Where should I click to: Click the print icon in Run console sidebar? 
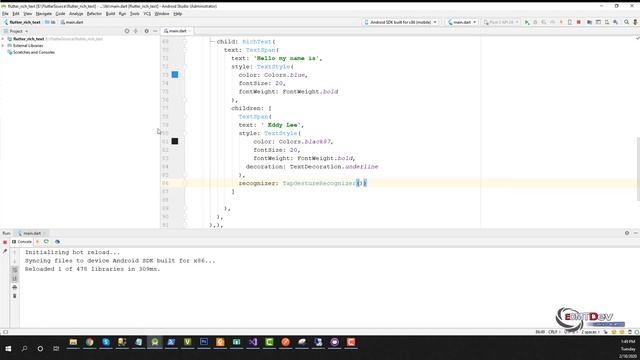click(x=14, y=287)
